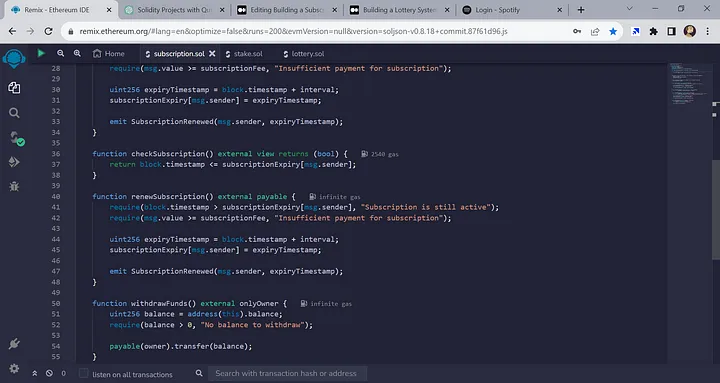Screen dimensions: 720x383
Task: Click the editor vertical scrollbar thumb
Action: tap(715, 210)
